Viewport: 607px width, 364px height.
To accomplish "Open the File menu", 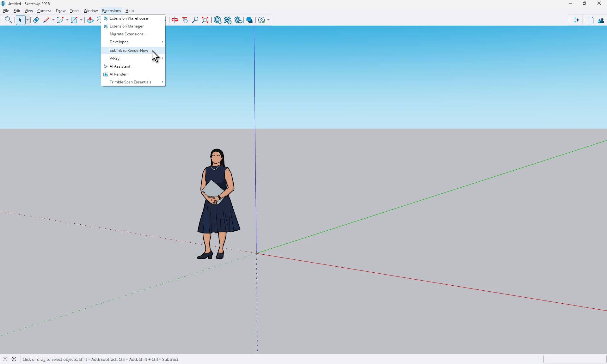I will [x=6, y=11].
